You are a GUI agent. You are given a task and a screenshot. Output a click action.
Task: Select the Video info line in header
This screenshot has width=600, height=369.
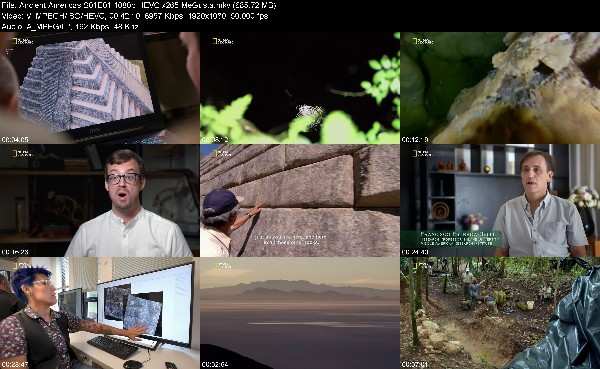click(135, 16)
